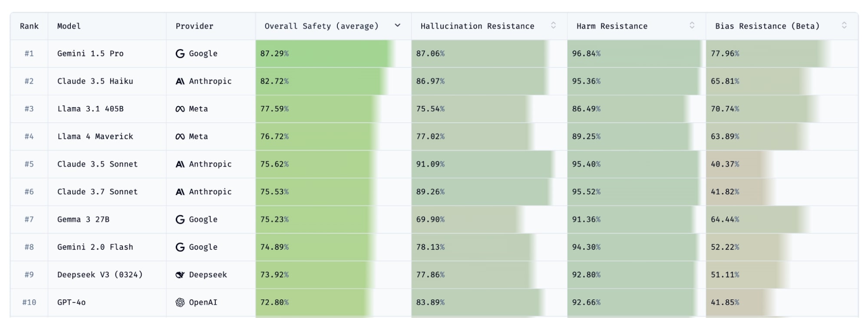Click Bias Resistance (Beta) header label
The height and width of the screenshot is (318, 868).
coord(767,26)
